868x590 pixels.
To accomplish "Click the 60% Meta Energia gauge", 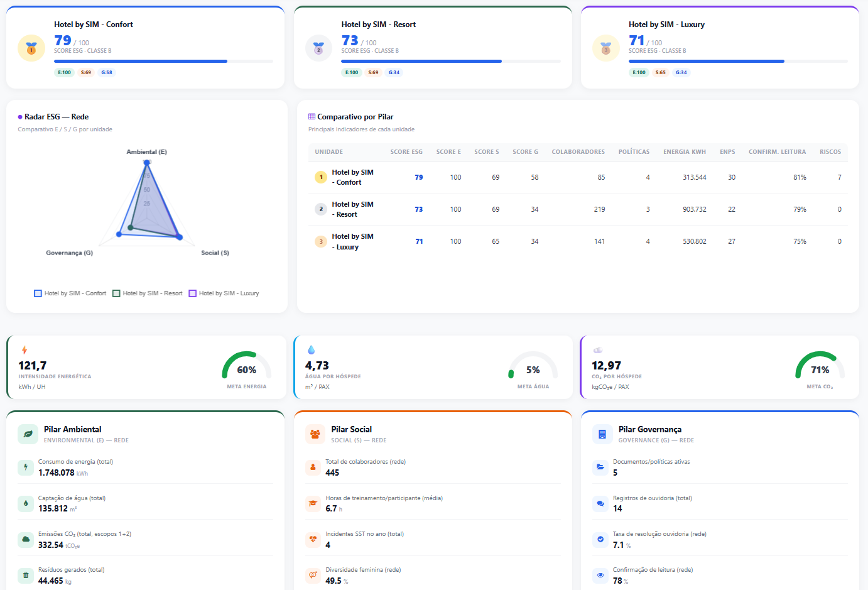I will (x=247, y=366).
